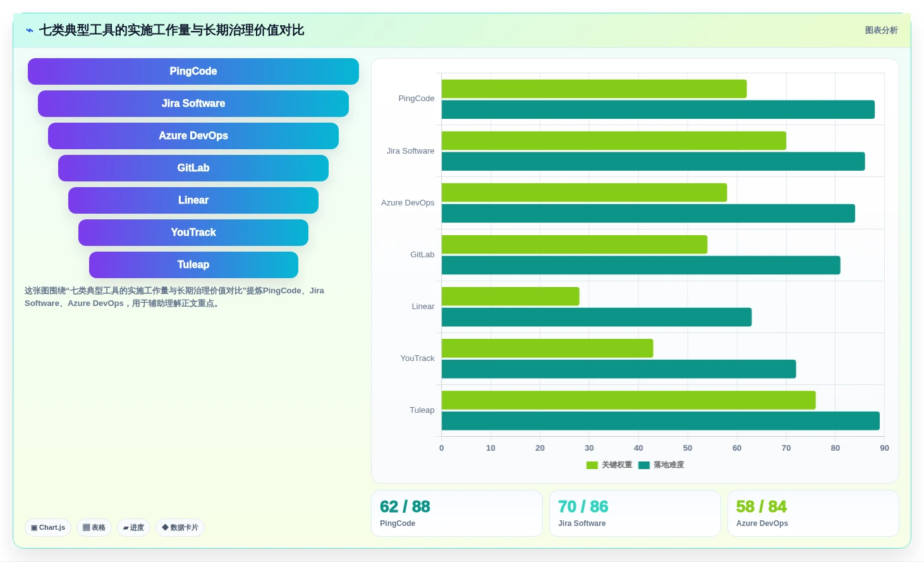The width and height of the screenshot is (924, 562).
Task: Click Linear's green 关键权重 bar
Action: coord(511,296)
